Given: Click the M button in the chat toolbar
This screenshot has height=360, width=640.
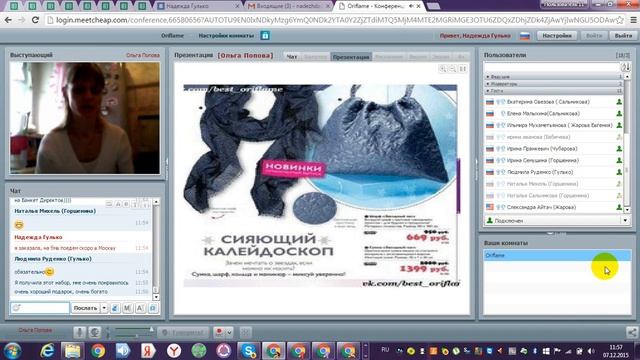Looking at the screenshot, I should 127,308.
